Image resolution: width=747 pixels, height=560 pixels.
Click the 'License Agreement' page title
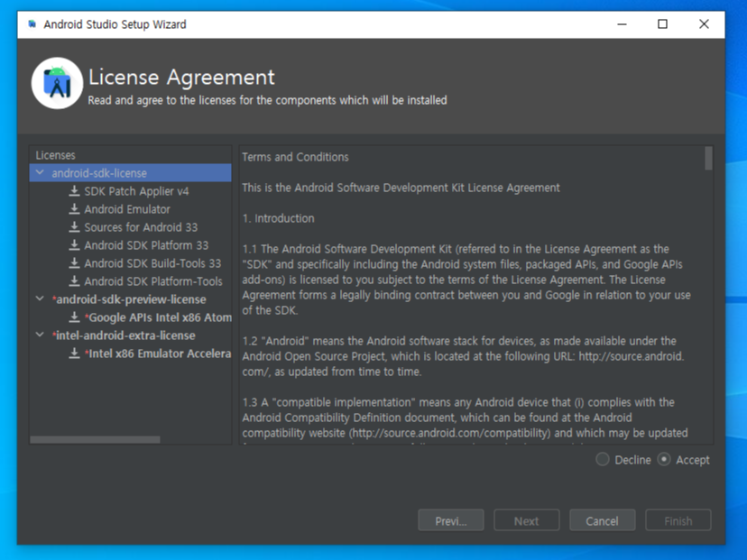(181, 78)
